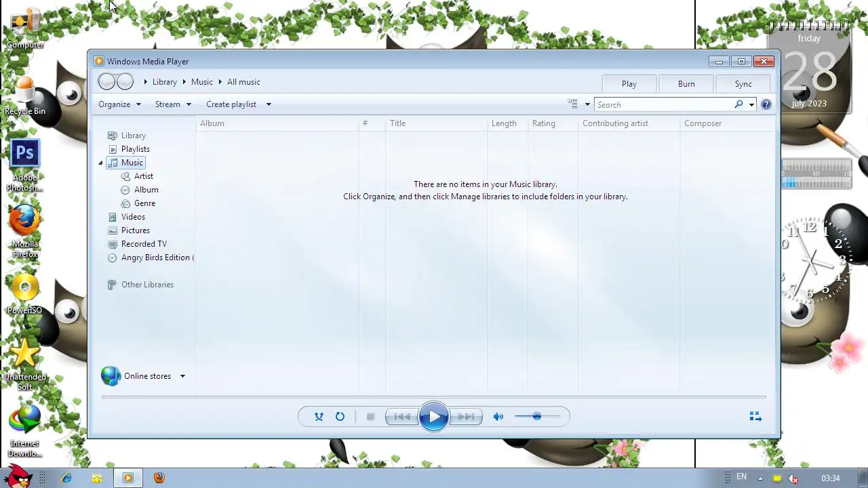The height and width of the screenshot is (488, 868).
Task: Open the Organize menu
Action: [x=119, y=104]
